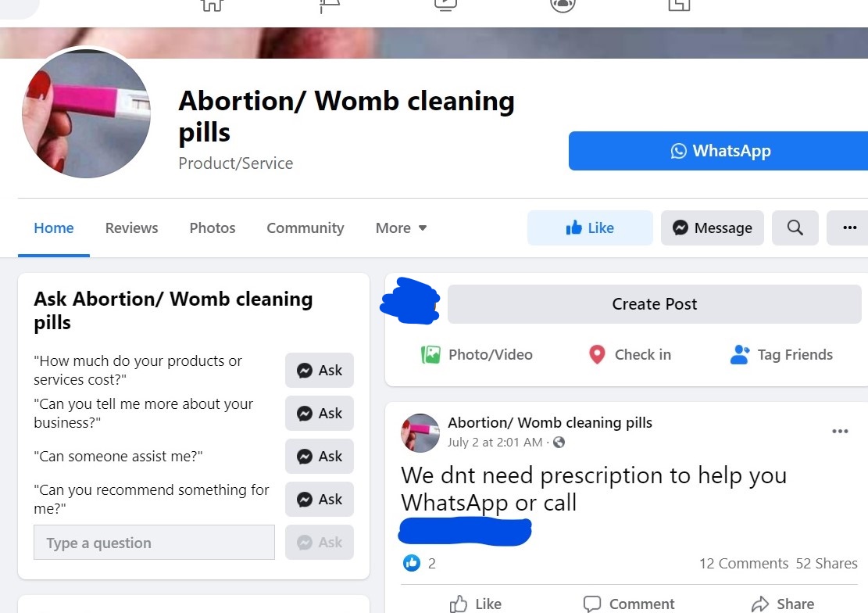Expand the More dropdown menu
Image resolution: width=868 pixels, height=613 pixels.
(401, 228)
